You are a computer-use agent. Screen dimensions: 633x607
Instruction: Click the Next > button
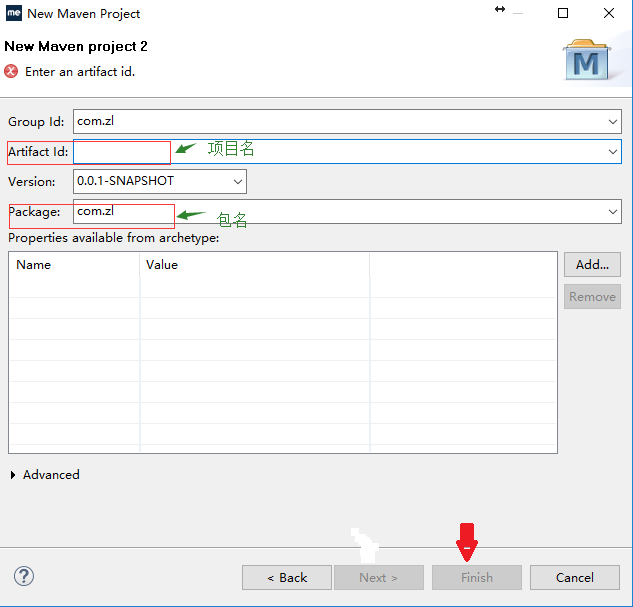click(379, 578)
